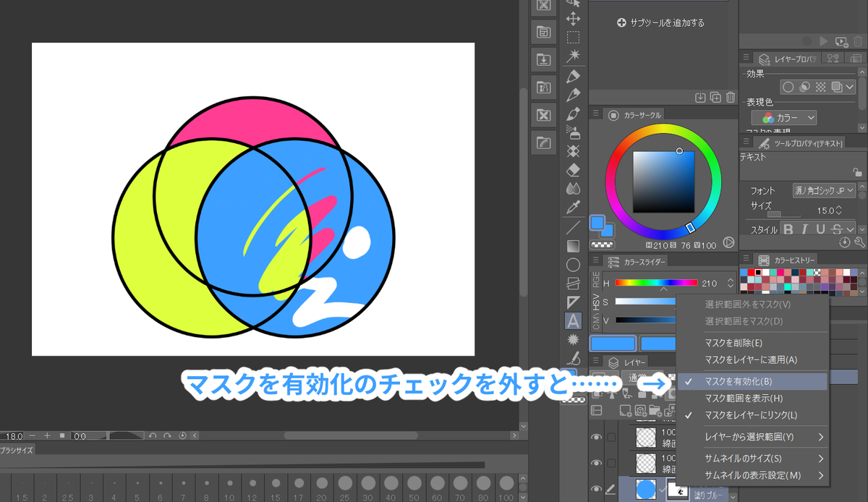The width and height of the screenshot is (868, 502).
Task: Click the main color blue swatch
Action: pyautogui.click(x=597, y=223)
